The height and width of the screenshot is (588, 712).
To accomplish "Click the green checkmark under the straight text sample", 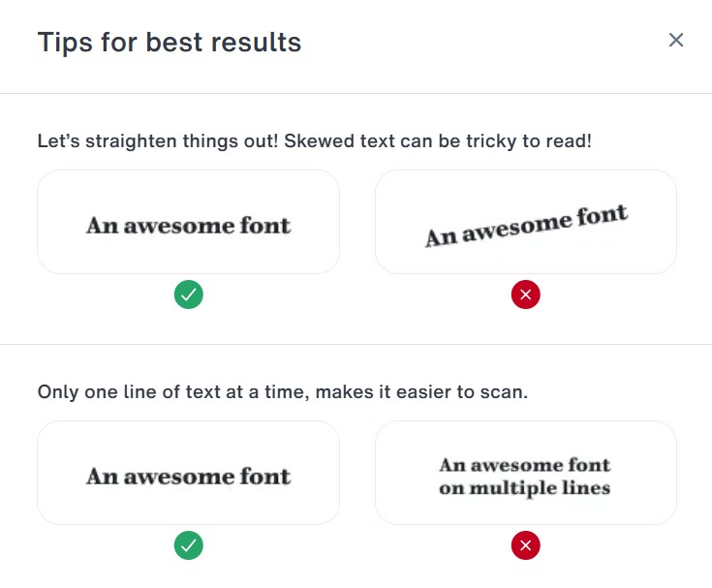I will pyautogui.click(x=189, y=294).
